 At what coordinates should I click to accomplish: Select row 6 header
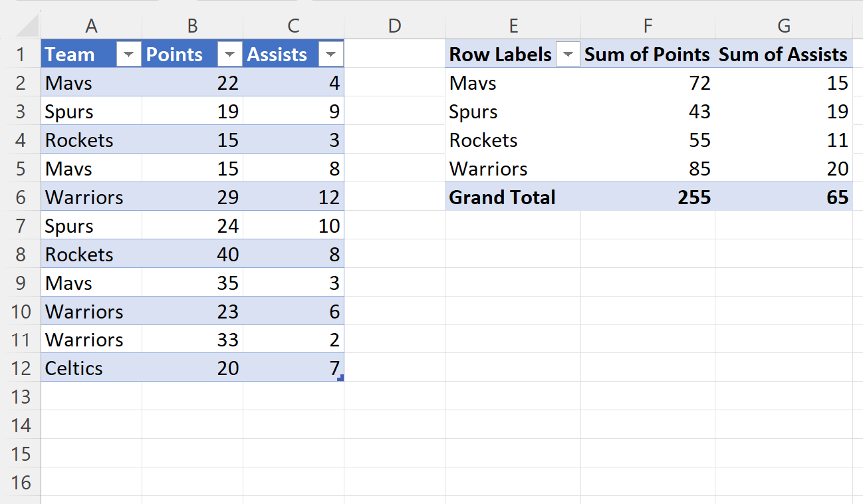coord(21,197)
